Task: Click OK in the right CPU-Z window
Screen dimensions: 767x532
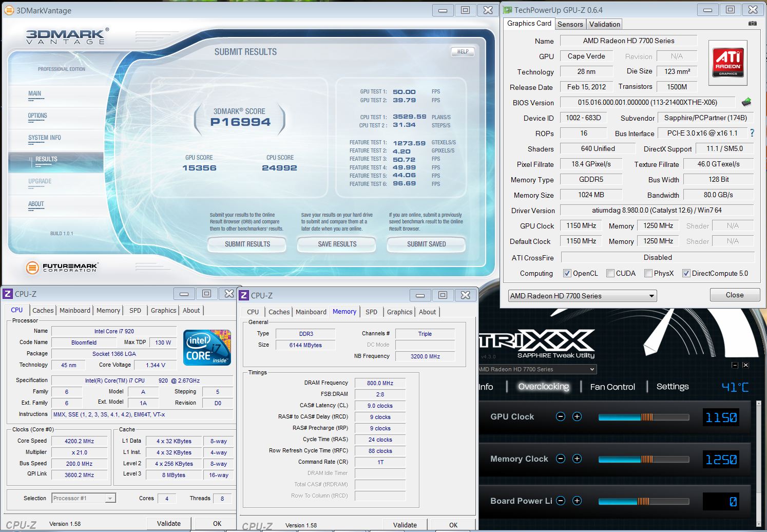Action: pos(453,525)
